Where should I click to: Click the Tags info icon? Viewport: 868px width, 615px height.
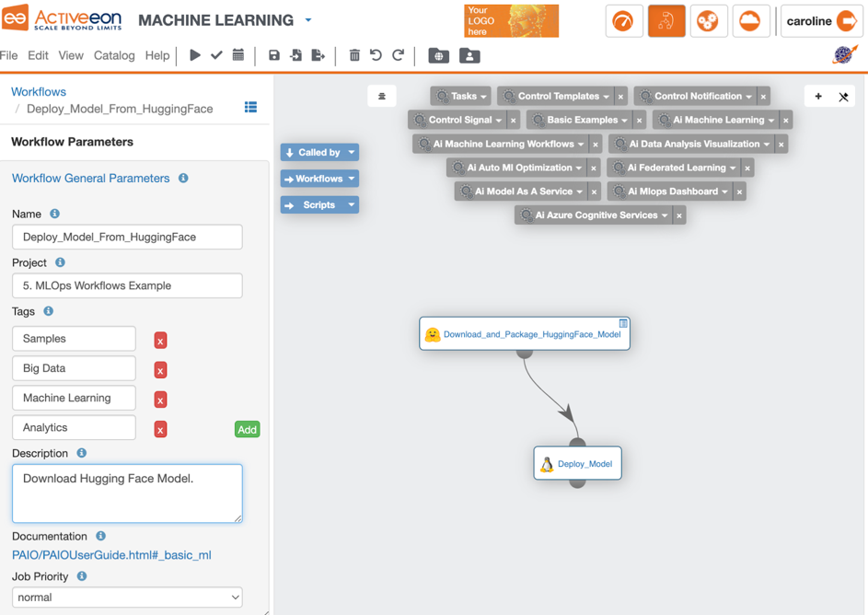(49, 310)
